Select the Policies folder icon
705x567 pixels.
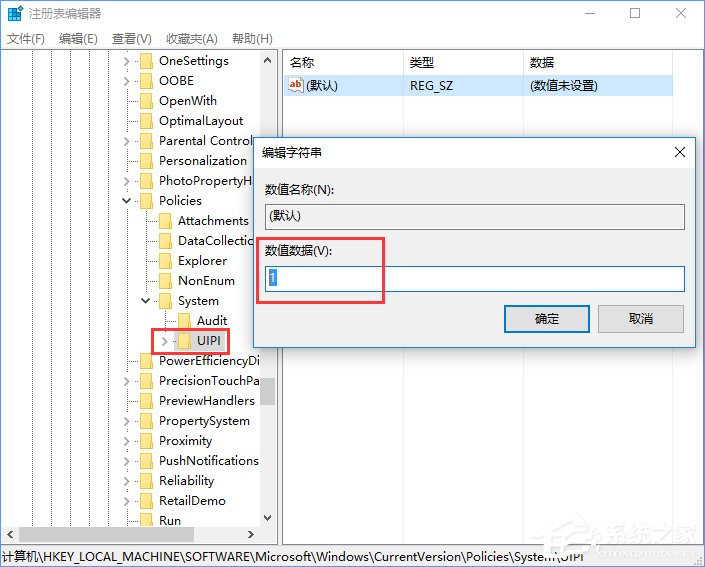point(146,201)
